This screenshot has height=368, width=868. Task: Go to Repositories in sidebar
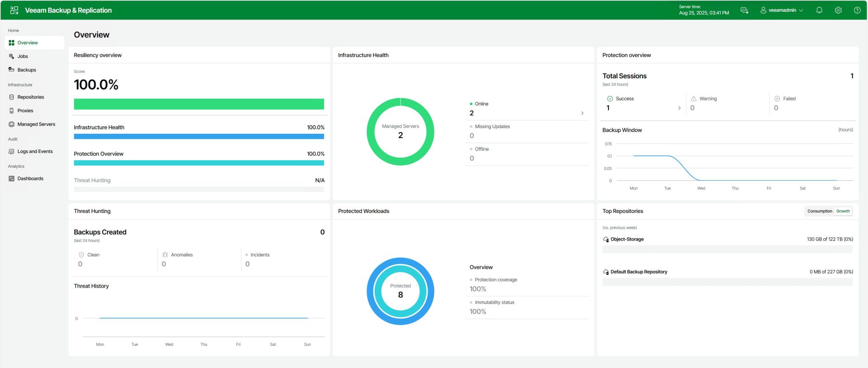31,97
